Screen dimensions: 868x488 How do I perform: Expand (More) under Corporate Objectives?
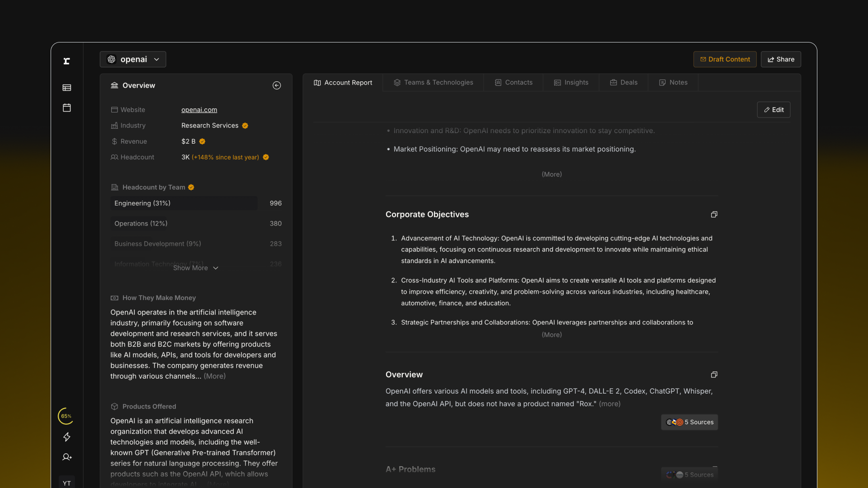pos(552,335)
